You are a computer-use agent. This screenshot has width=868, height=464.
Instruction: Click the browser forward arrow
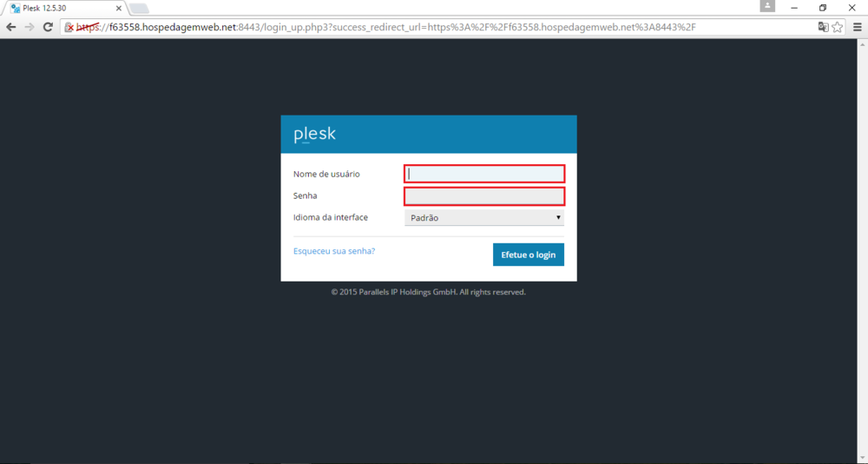tap(30, 27)
